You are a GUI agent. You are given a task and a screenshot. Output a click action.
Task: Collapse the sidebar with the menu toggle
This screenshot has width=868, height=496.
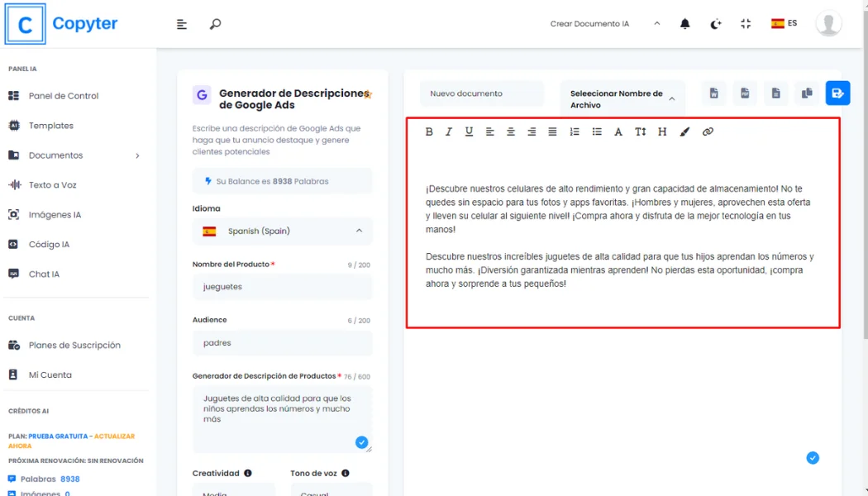(x=182, y=24)
